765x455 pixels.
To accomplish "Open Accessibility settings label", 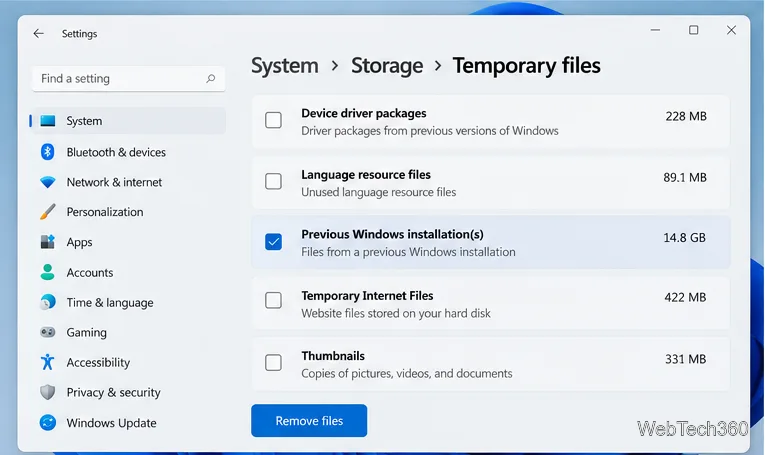I will (98, 363).
